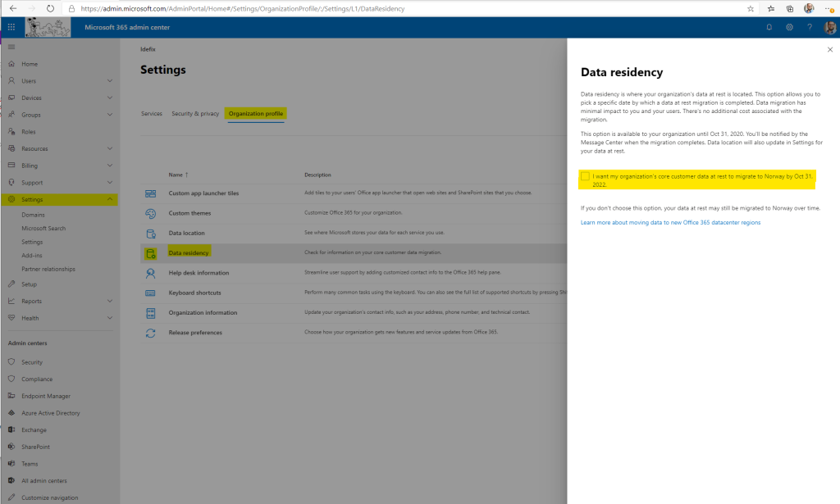Open All admin centers link
The image size is (840, 504).
click(x=44, y=480)
